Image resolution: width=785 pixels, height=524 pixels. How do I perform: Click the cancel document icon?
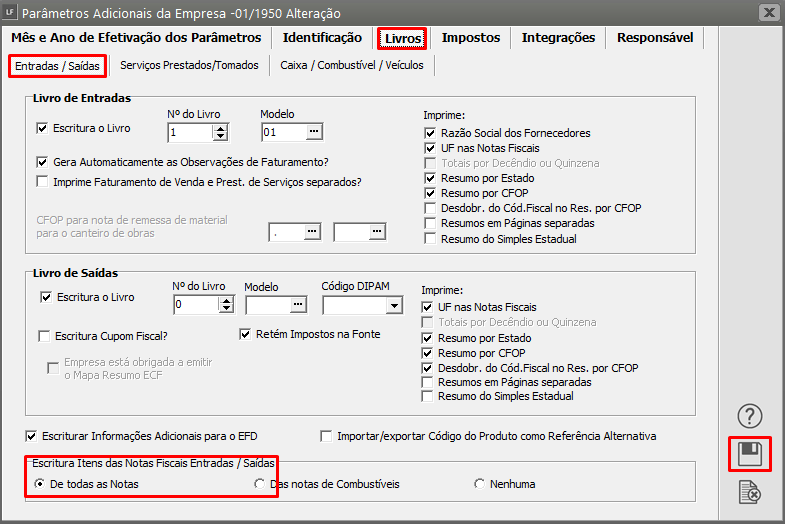[749, 492]
